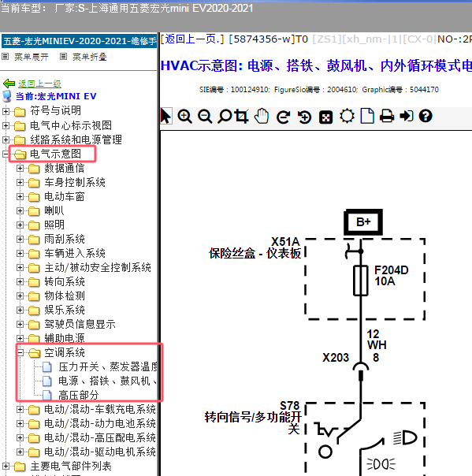Image resolution: width=472 pixels, height=476 pixels.
Task: Select the plain magnifier zoom tool
Action: click(225, 117)
